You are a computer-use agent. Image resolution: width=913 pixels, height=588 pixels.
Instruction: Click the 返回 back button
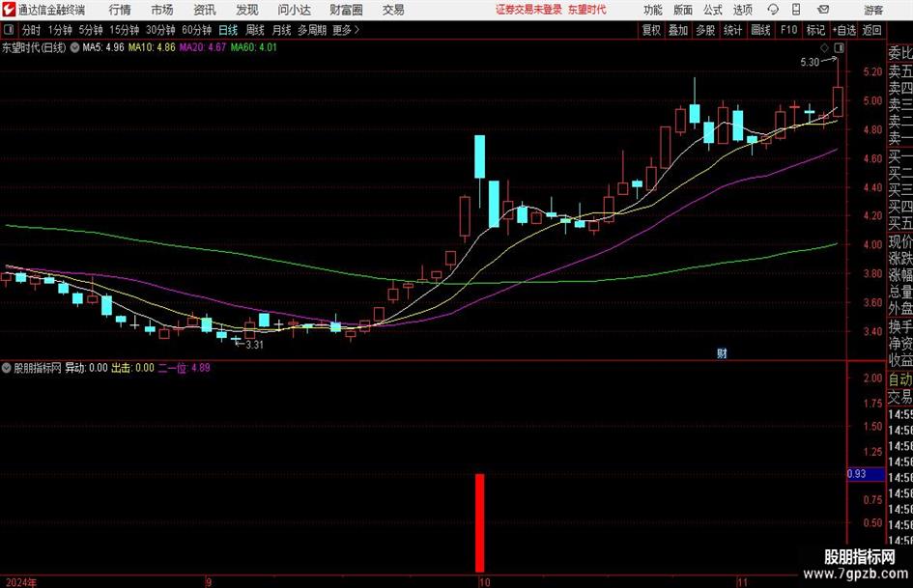[871, 30]
